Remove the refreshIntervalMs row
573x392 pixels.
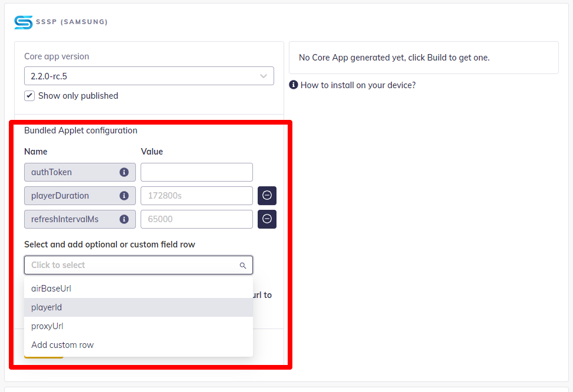click(x=267, y=219)
